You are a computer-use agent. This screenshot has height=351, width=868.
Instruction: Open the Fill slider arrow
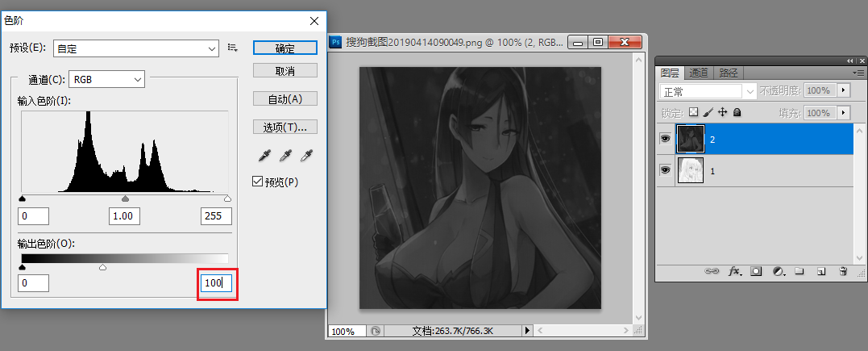pos(844,113)
